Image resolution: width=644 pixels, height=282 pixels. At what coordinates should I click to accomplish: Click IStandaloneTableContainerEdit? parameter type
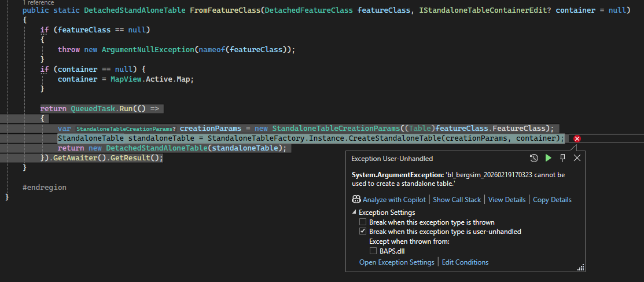tap(485, 10)
